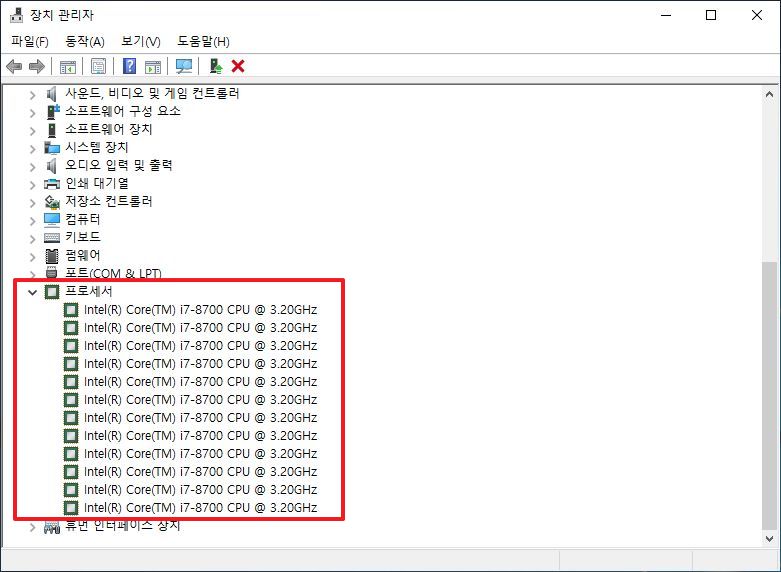Viewport: 781px width, 572px height.
Task: Open the 보기(V) menu
Action: tap(141, 41)
